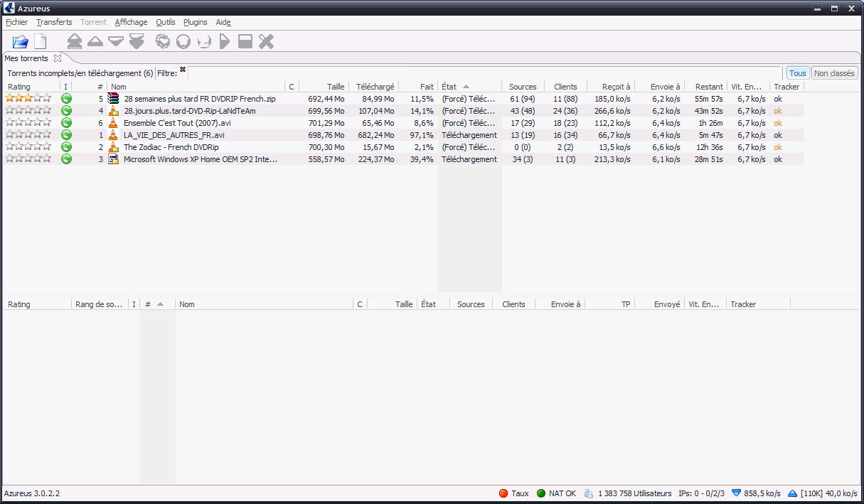The height and width of the screenshot is (504, 864).
Task: Open the Outils menu
Action: point(165,22)
